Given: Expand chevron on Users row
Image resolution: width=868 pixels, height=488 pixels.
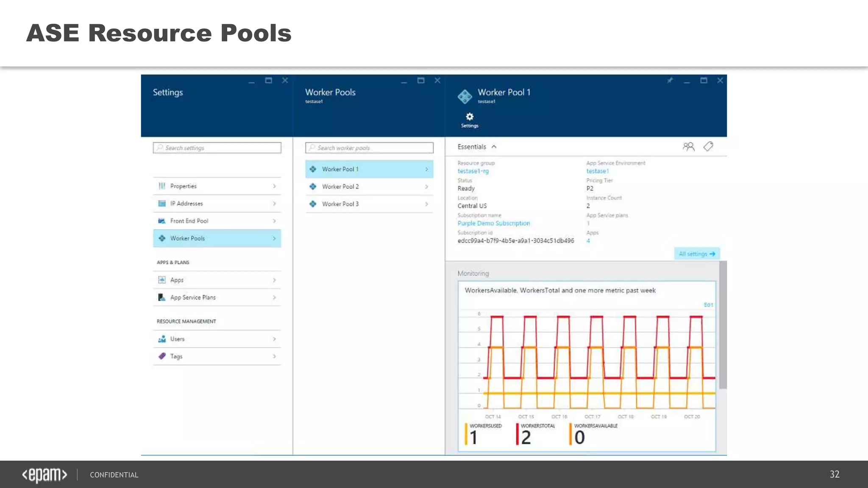Looking at the screenshot, I should [274, 339].
